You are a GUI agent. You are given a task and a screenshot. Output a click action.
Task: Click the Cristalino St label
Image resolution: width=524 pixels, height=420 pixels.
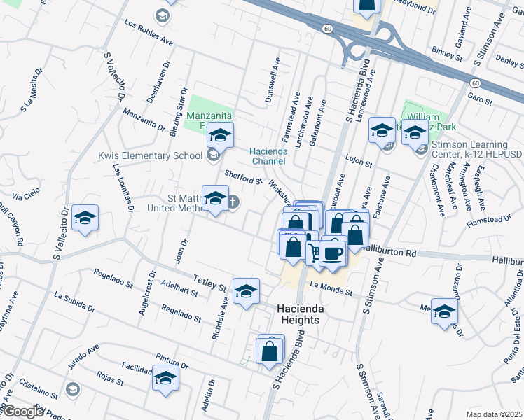click(39, 389)
